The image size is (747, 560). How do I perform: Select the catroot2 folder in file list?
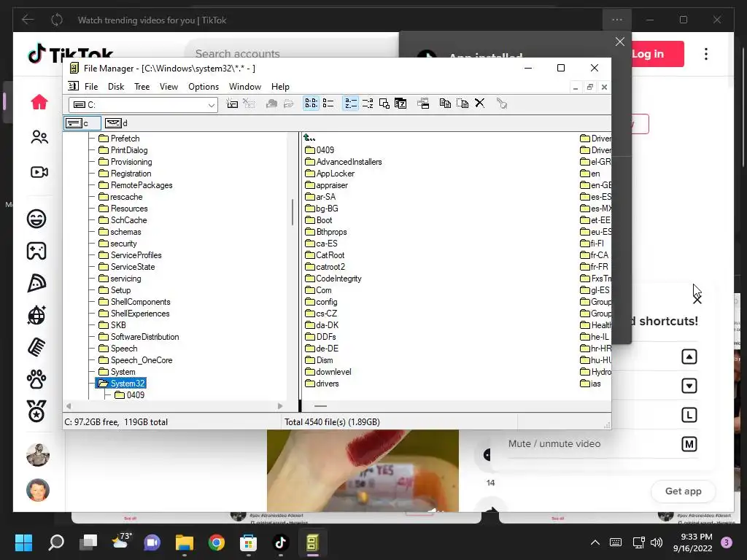(x=325, y=267)
